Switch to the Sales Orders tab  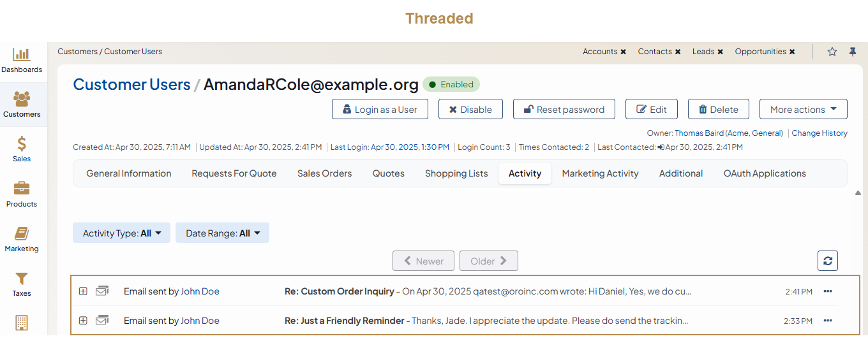pos(324,173)
